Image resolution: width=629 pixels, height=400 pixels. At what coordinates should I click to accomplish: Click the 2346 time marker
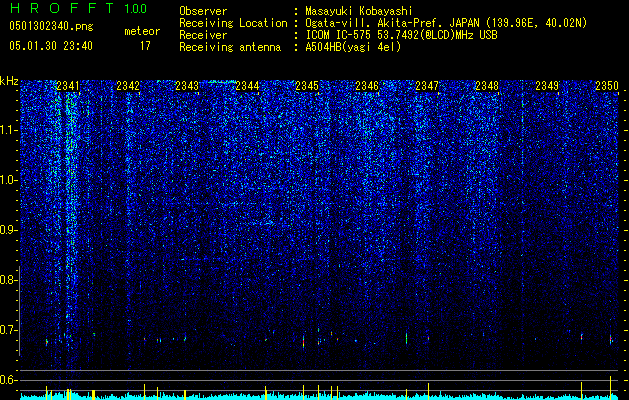tap(367, 86)
